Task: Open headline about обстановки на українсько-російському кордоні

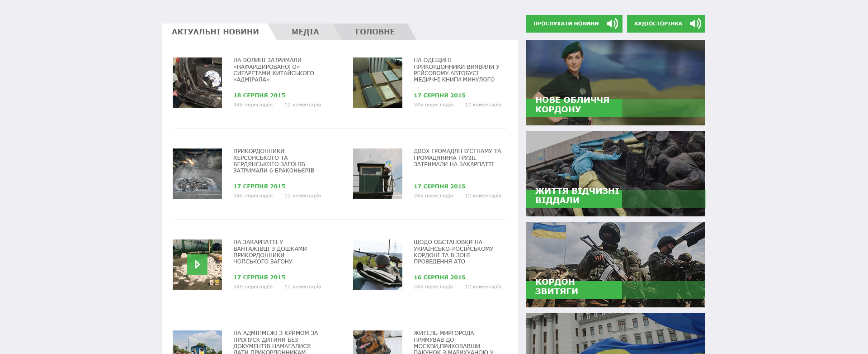Action: 453,252
